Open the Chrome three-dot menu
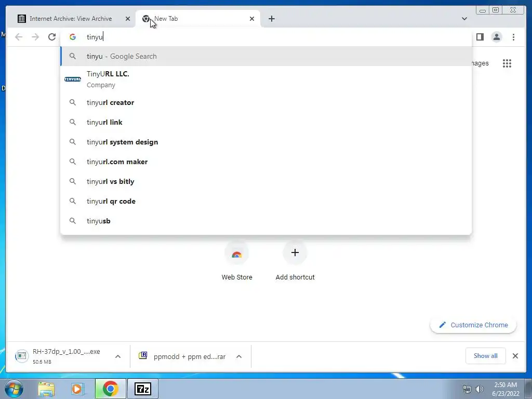Screen dimensions: 532x399 coord(513,37)
